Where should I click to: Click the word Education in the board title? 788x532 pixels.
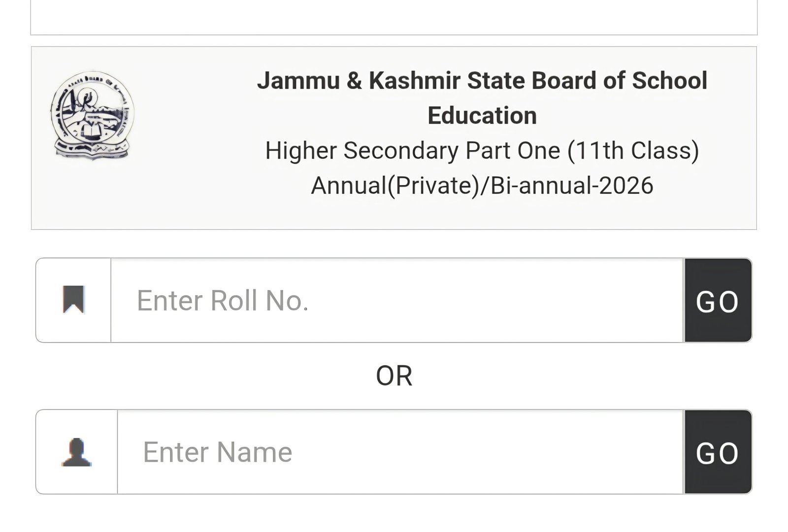pyautogui.click(x=482, y=116)
